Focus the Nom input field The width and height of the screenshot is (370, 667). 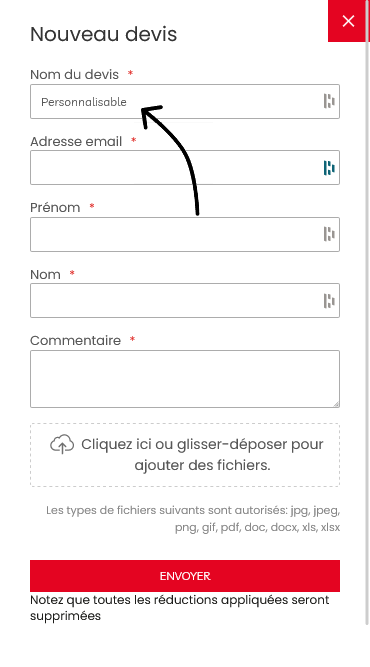coord(185,300)
